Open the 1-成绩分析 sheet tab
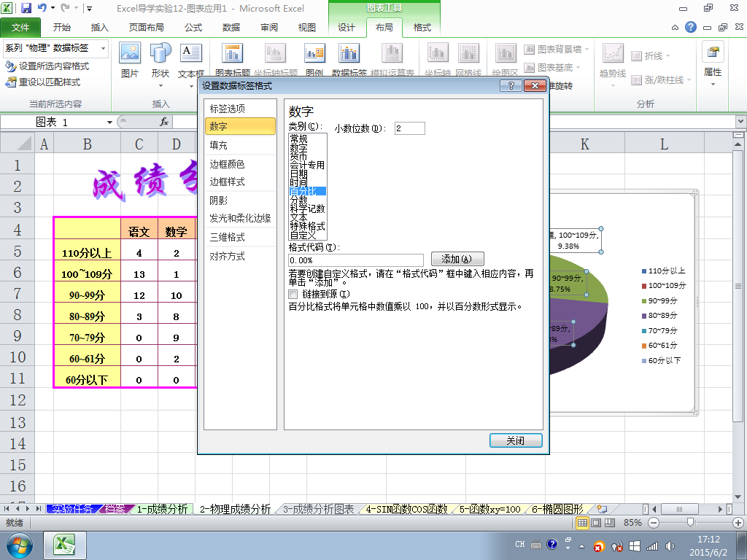Viewport: 747px width, 560px height. point(163,509)
